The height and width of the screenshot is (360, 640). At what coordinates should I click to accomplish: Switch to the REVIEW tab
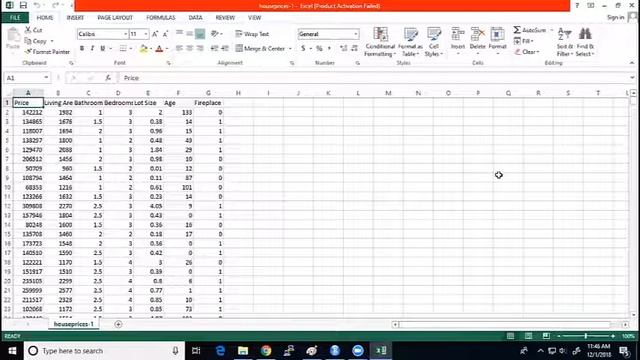[x=225, y=18]
